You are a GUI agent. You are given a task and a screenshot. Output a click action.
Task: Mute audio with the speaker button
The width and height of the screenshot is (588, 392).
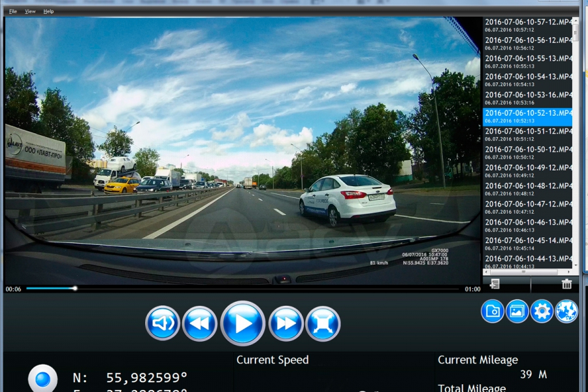163,323
